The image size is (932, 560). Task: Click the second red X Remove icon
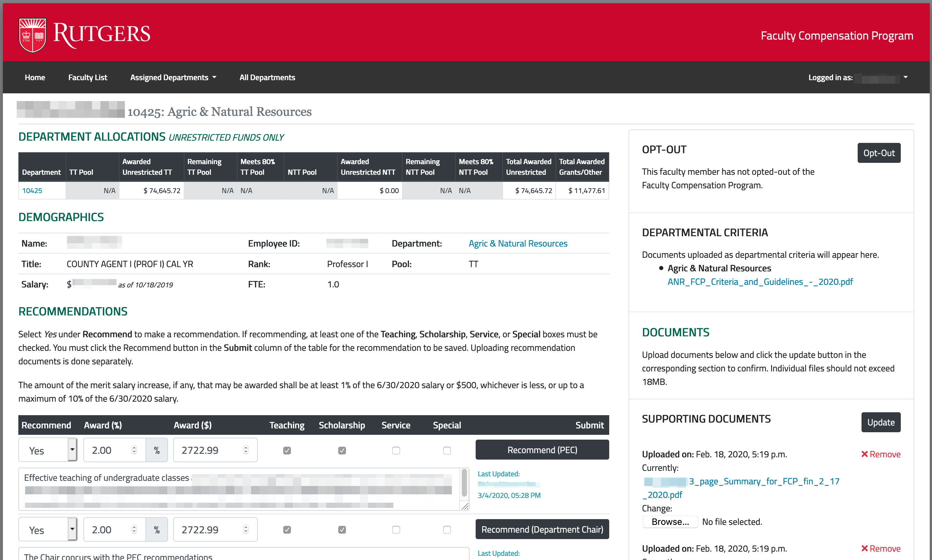(x=864, y=548)
